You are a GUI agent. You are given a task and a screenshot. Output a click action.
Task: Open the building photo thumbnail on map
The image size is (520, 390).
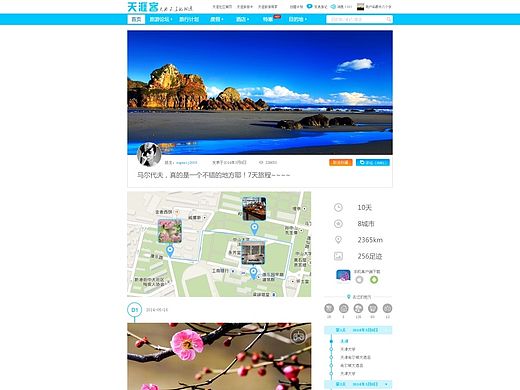pyautogui.click(x=253, y=253)
